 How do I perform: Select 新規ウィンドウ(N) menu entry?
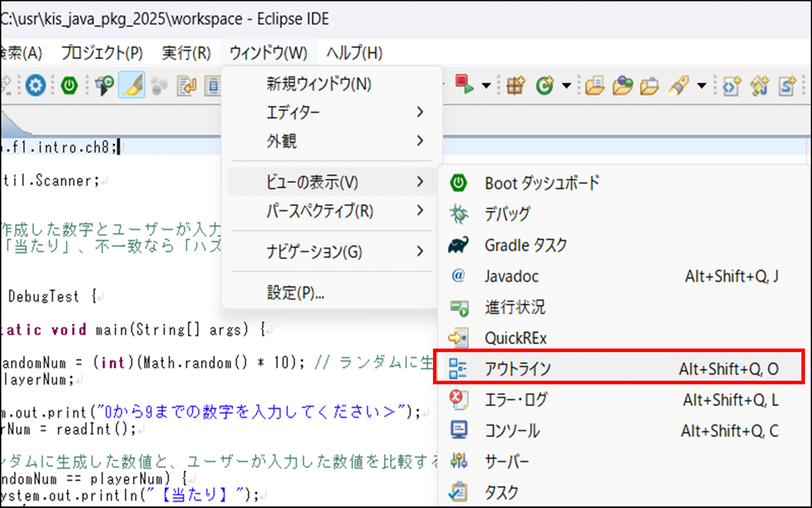[x=319, y=84]
